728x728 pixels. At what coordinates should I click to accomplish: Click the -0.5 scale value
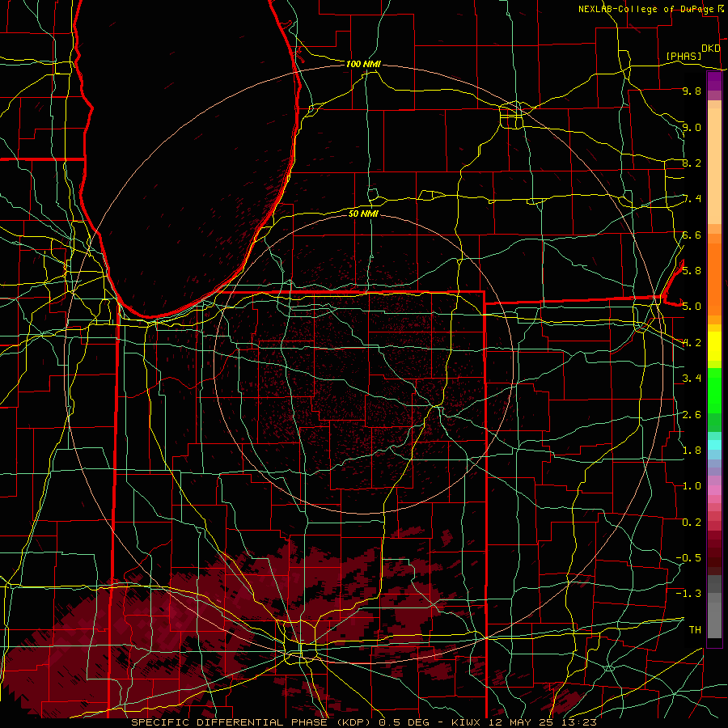[x=688, y=557]
